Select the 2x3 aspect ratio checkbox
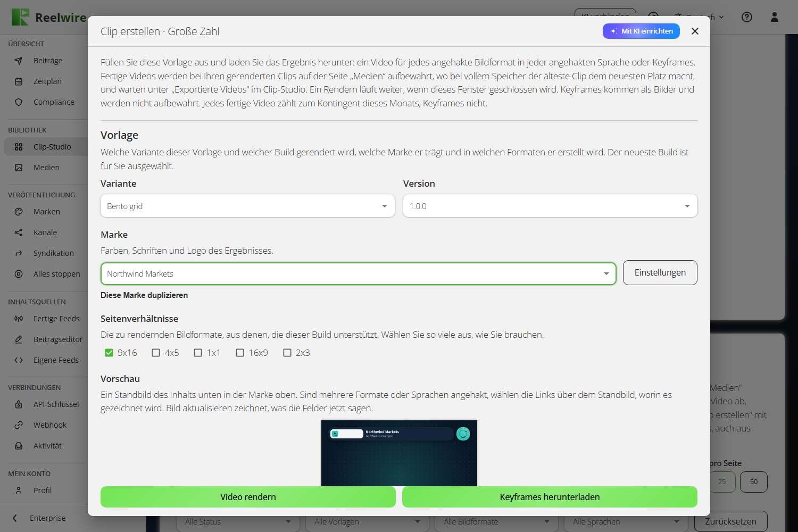This screenshot has width=798, height=532. pos(287,353)
